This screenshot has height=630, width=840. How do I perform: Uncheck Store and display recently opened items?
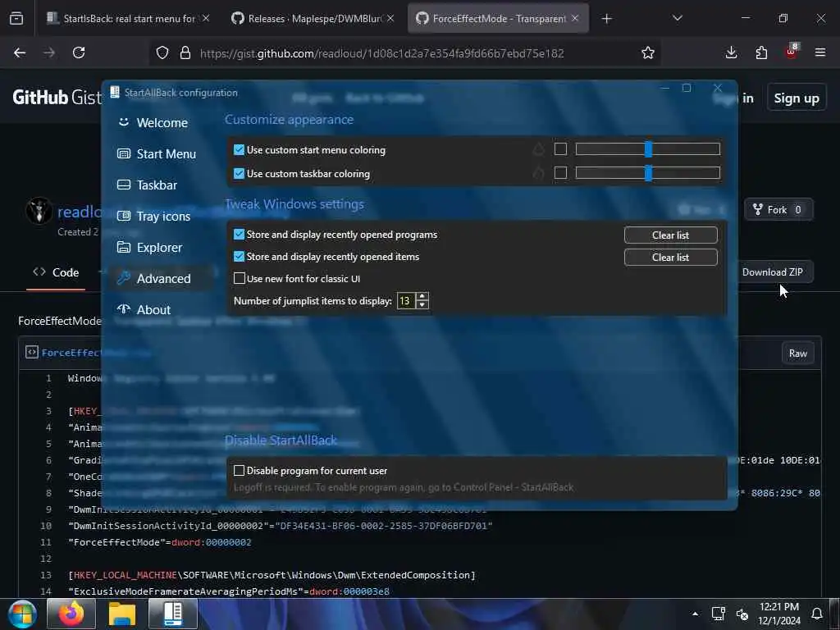click(240, 257)
